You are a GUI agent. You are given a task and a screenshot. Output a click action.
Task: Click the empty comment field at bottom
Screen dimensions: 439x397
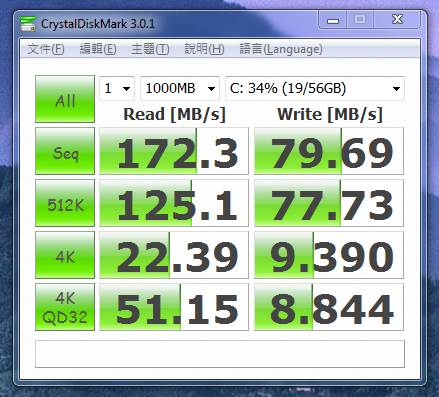click(220, 354)
